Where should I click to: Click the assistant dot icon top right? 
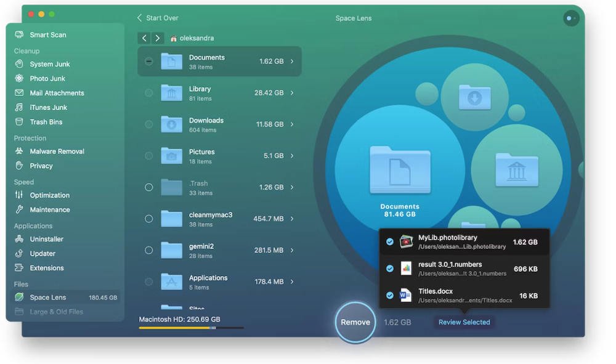pos(571,18)
